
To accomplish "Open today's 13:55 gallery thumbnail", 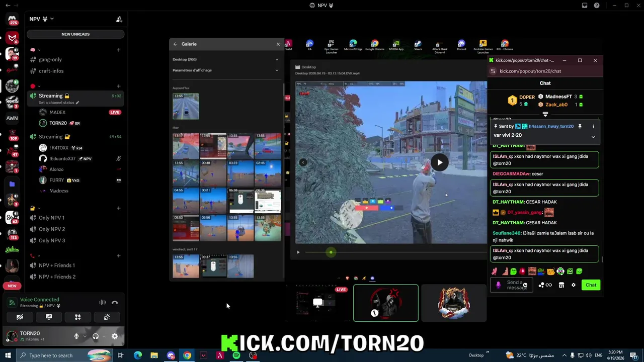I will pos(186,106).
